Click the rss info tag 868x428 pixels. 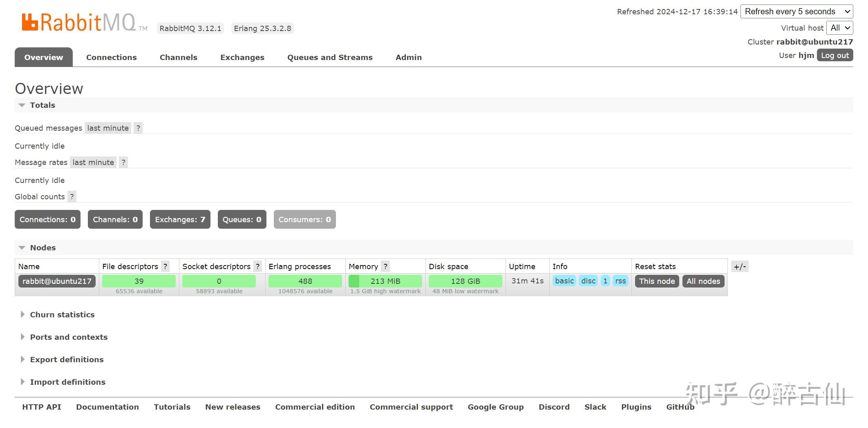[x=620, y=281]
